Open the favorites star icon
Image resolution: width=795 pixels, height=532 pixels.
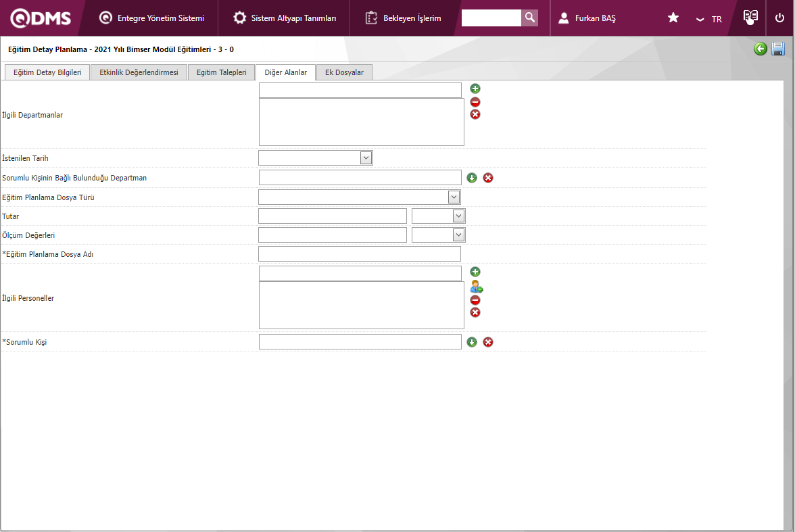[x=673, y=18]
